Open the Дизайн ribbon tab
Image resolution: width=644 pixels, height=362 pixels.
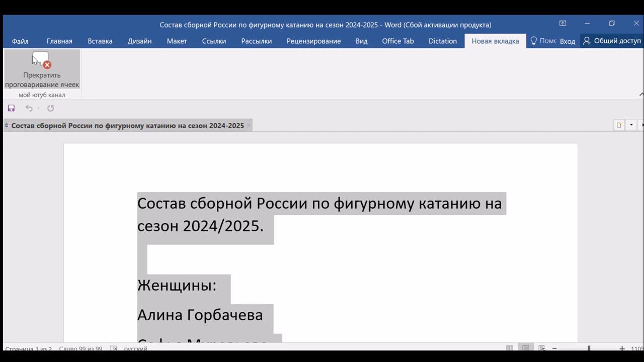[139, 41]
